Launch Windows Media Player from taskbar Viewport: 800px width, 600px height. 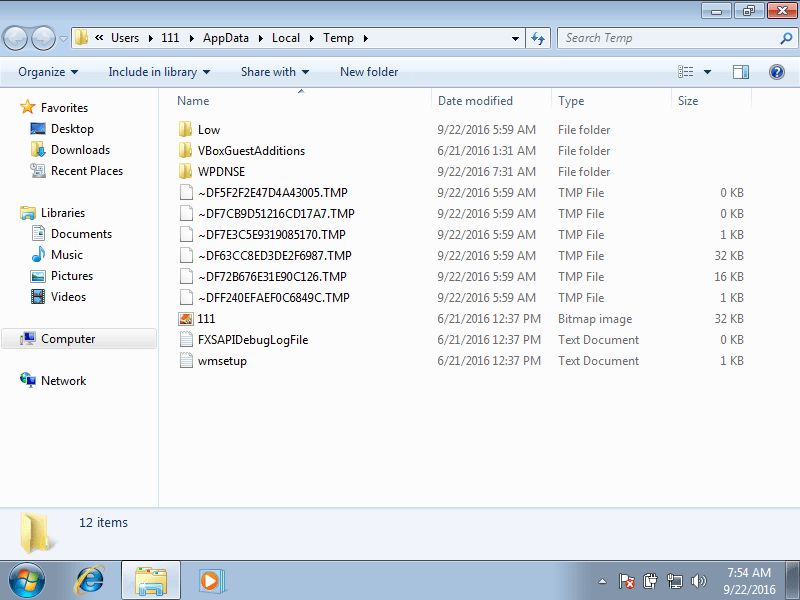click(211, 581)
